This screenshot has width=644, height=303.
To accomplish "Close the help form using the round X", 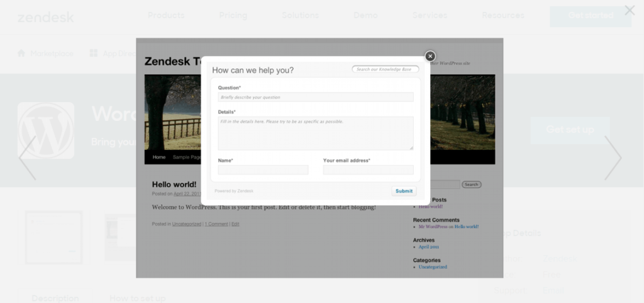I will pyautogui.click(x=430, y=56).
